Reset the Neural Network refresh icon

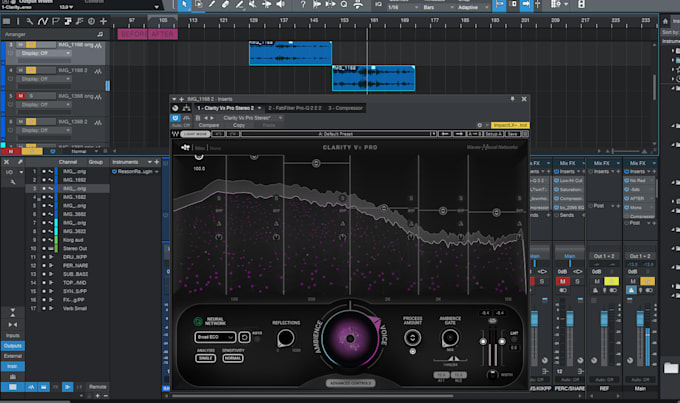pos(244,337)
